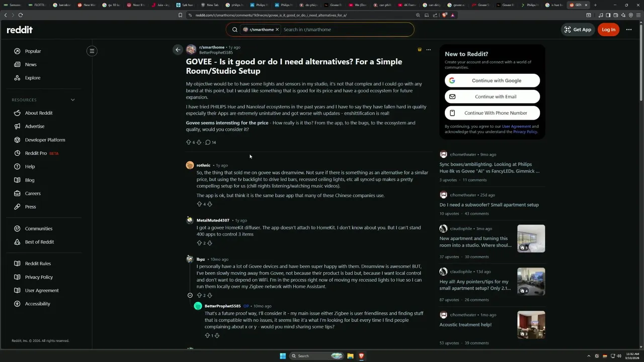The height and width of the screenshot is (362, 644).
Task: Click Brave Shields icon in address bar
Action: tap(444, 15)
